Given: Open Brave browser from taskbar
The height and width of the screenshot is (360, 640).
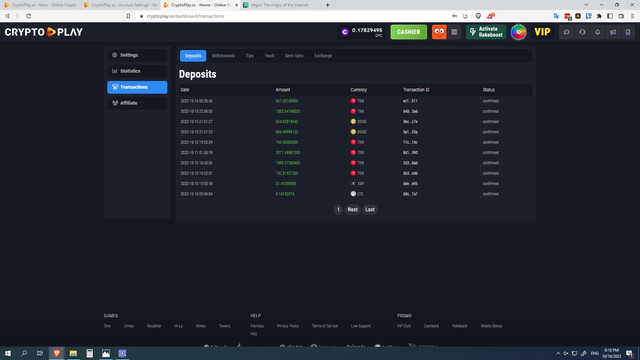Looking at the screenshot, I should click(57, 353).
